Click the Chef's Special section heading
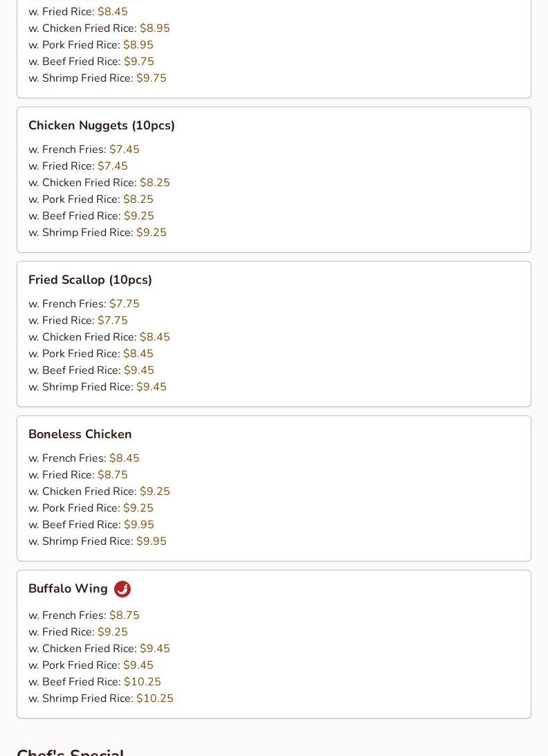The image size is (548, 756). pyautogui.click(x=71, y=752)
